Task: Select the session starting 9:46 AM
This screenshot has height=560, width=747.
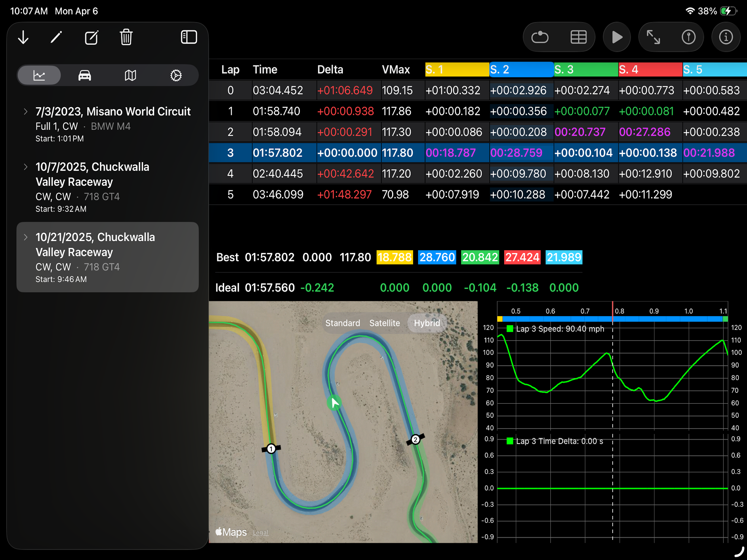Action: point(107,257)
